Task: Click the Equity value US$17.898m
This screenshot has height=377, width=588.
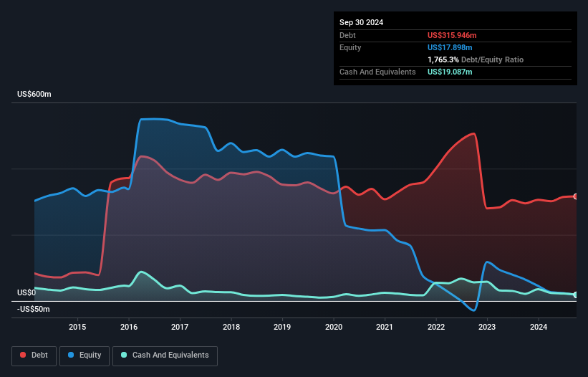Action: 450,47
